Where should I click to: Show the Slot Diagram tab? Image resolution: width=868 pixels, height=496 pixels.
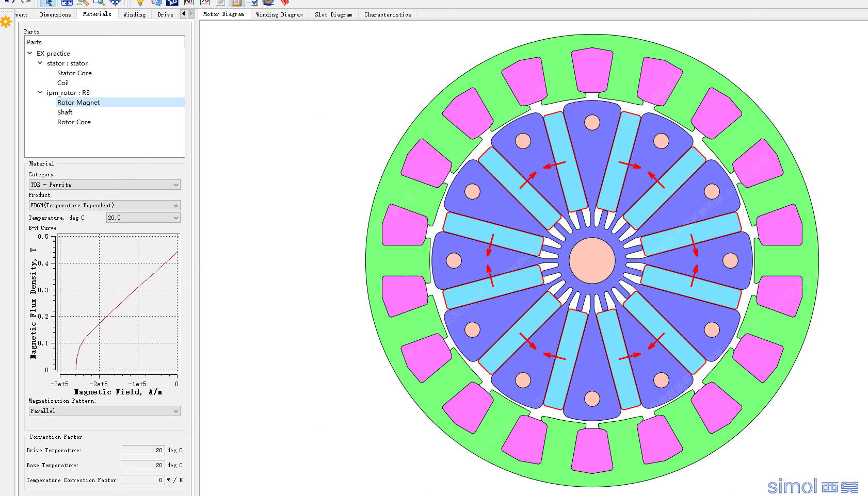tap(333, 14)
